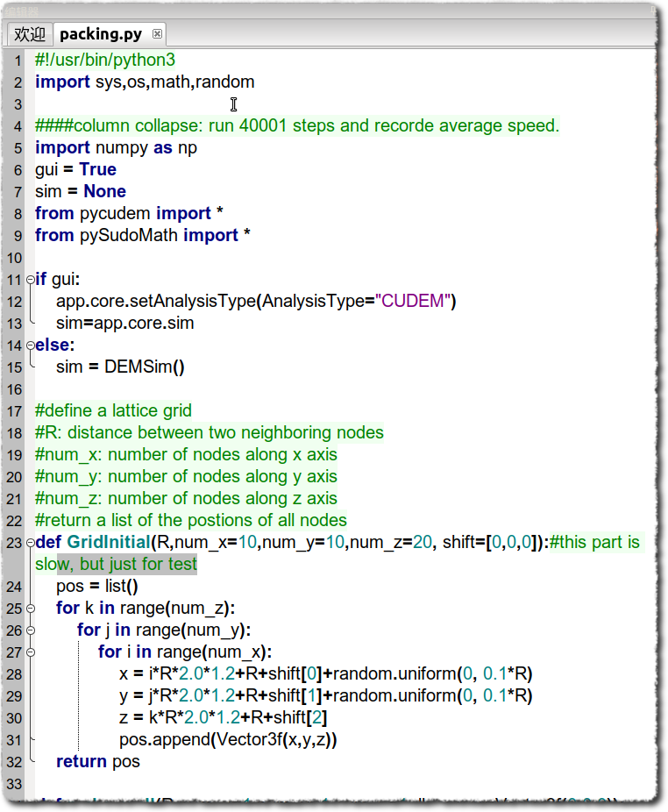Click on 'import numpy as np' line
The width and height of the screenshot is (668, 812).
click(116, 148)
